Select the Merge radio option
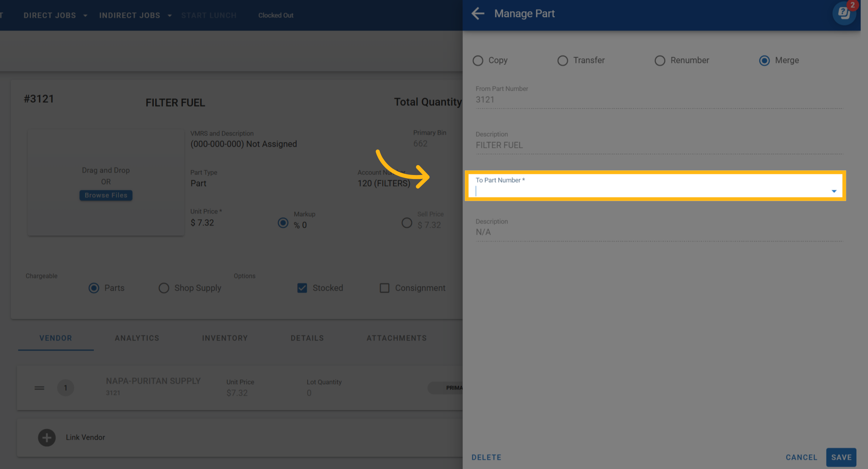Screen dimensions: 868x469 (x=765, y=60)
